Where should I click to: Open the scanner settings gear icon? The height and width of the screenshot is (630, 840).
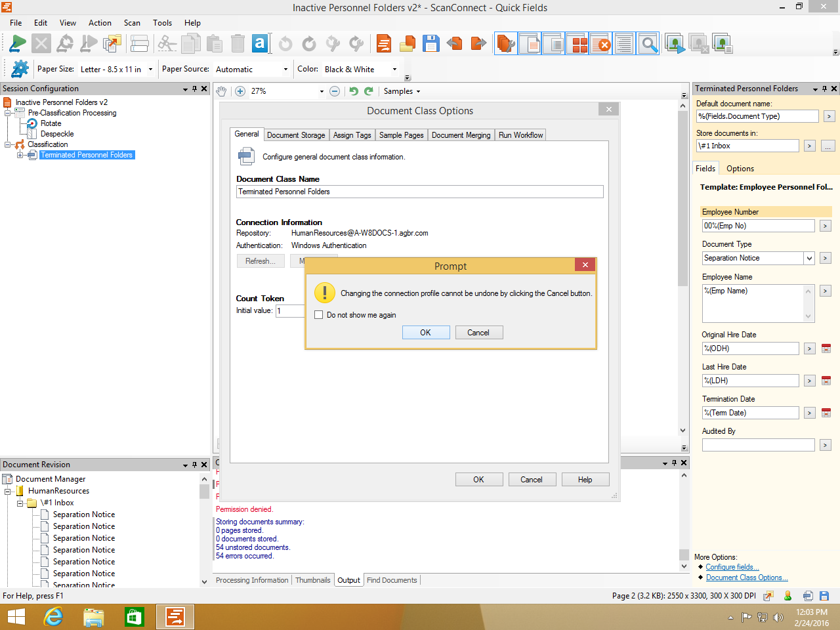click(20, 69)
